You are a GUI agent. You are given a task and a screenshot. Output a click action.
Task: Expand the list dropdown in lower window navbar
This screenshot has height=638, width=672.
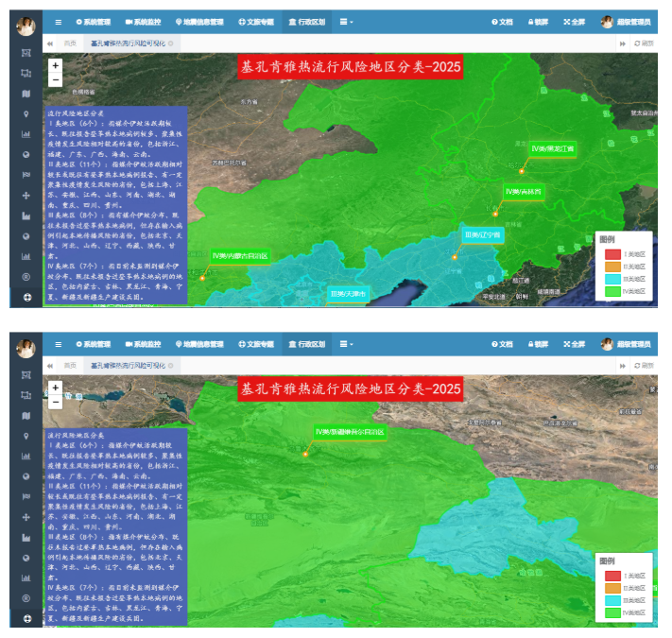tap(346, 344)
